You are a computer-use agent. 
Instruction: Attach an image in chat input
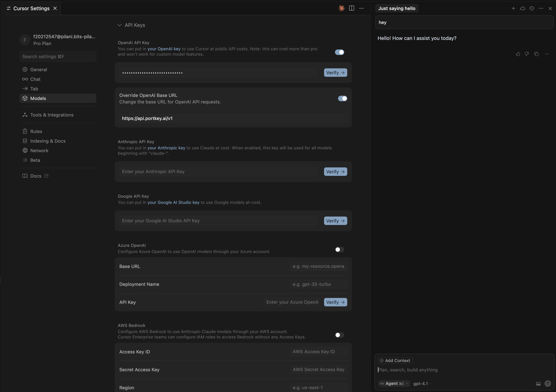(x=538, y=384)
